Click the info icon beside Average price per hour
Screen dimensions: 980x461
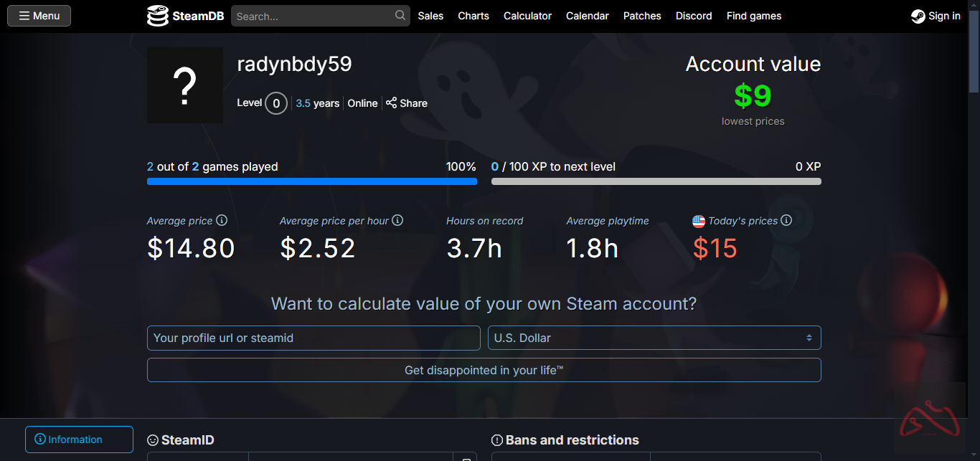point(397,221)
